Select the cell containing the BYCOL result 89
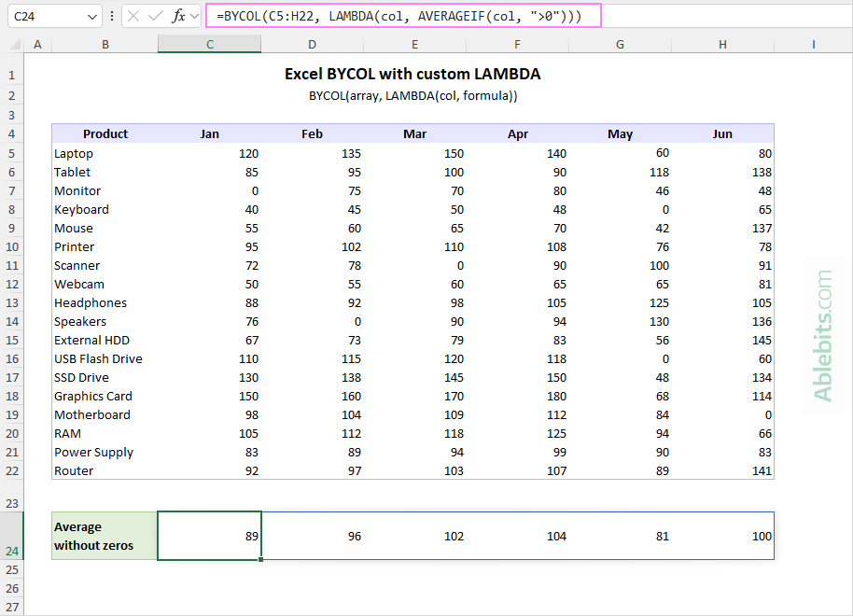This screenshot has height=616, width=853. (x=209, y=536)
